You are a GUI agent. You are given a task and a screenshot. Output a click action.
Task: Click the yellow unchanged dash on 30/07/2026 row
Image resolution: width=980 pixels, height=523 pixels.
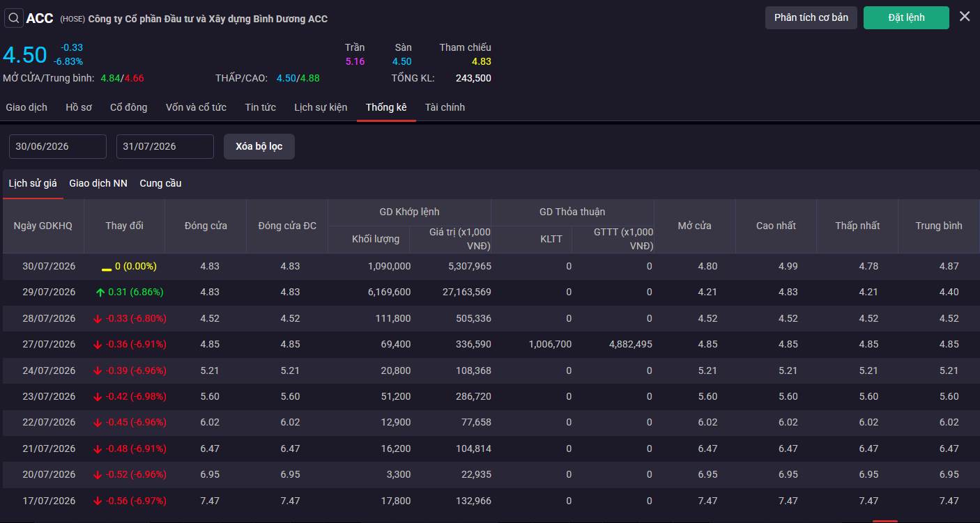[107, 268]
